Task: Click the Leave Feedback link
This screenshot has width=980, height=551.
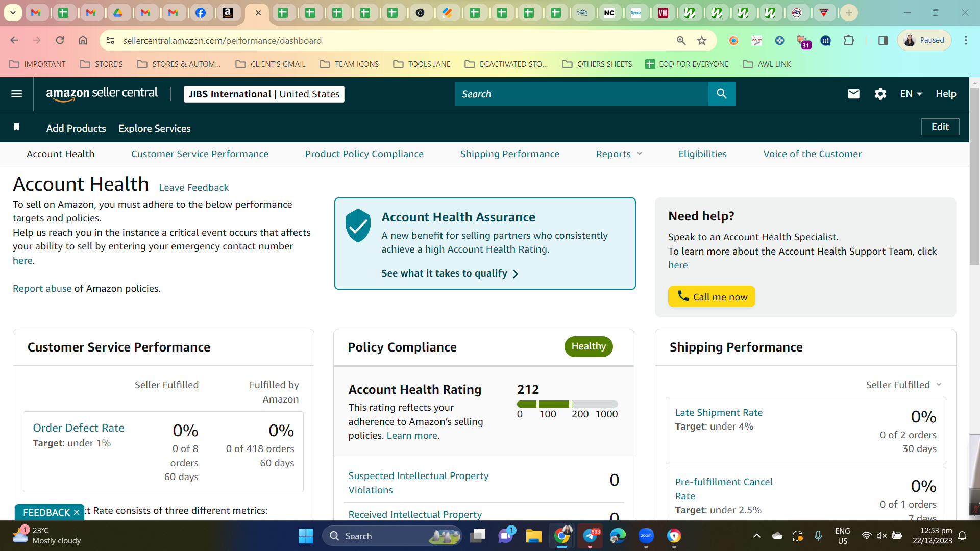Action: (193, 187)
